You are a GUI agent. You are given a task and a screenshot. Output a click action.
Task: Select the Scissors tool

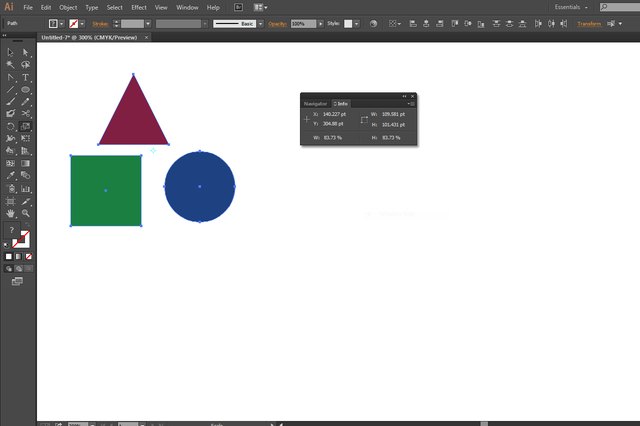point(25,114)
